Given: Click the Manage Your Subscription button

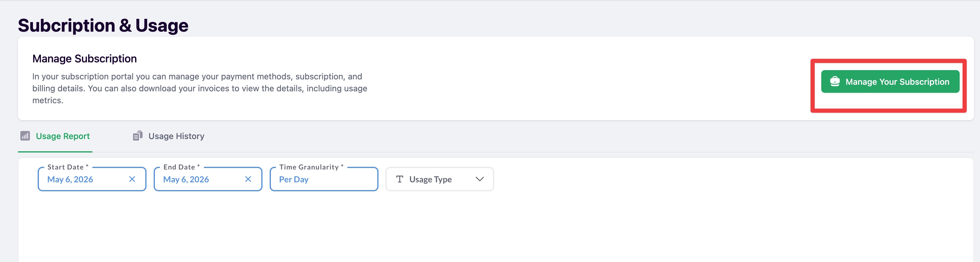Looking at the screenshot, I should [x=890, y=82].
